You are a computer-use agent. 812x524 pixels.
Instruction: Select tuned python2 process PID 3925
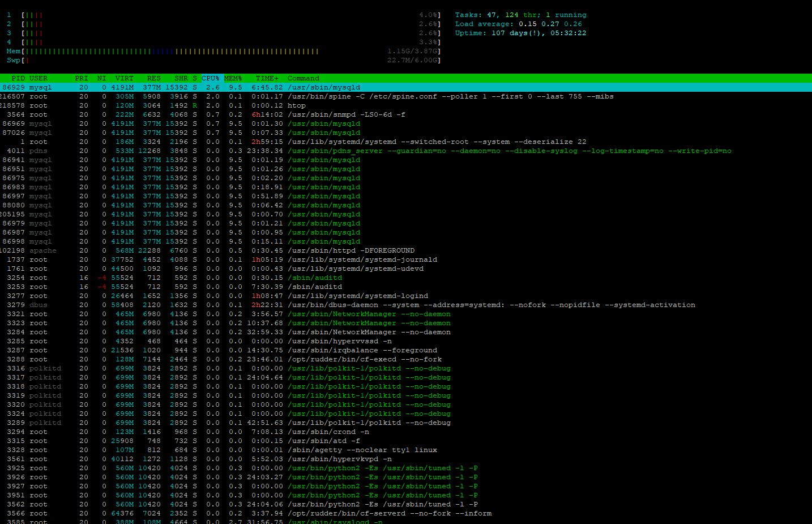406,468
